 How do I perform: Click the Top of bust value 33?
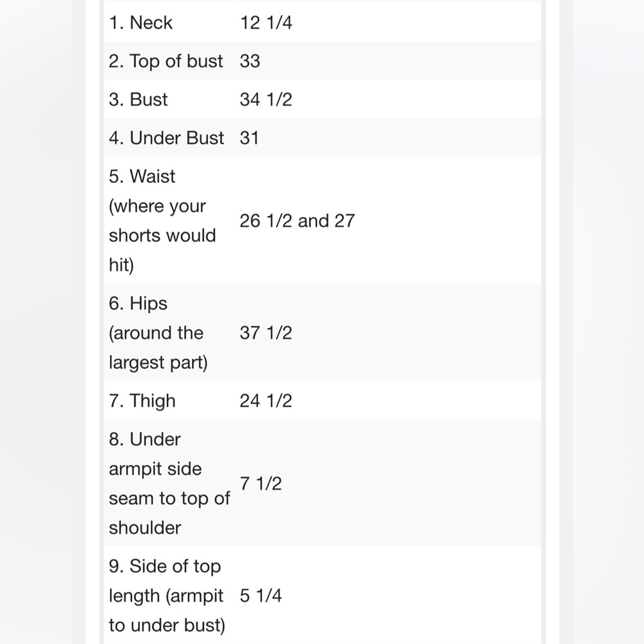(x=250, y=61)
